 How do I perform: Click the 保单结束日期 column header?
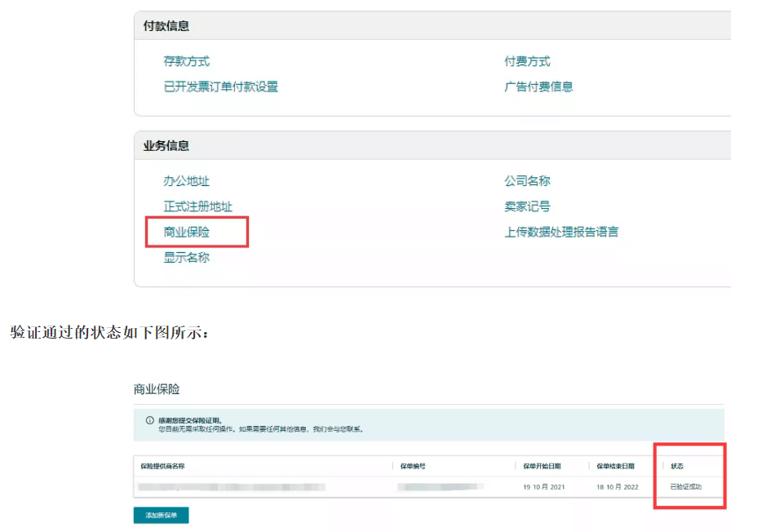click(x=617, y=466)
